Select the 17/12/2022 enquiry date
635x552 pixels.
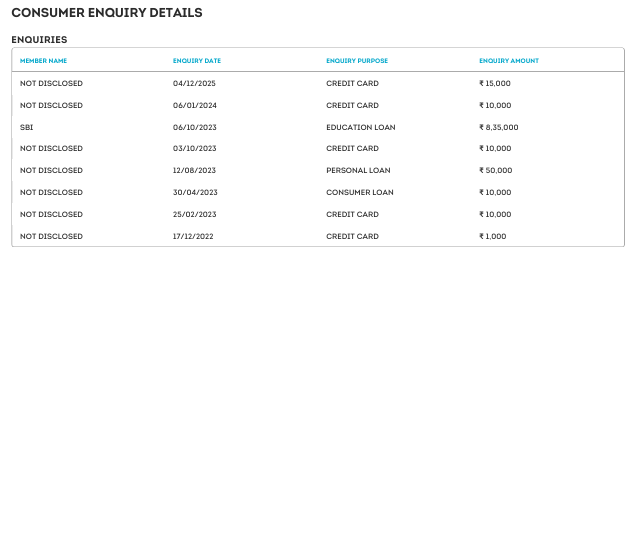(193, 236)
